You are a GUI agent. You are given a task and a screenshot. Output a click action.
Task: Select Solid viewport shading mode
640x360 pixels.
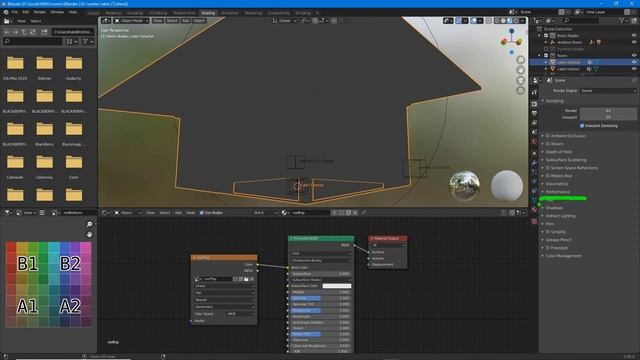tap(503, 20)
